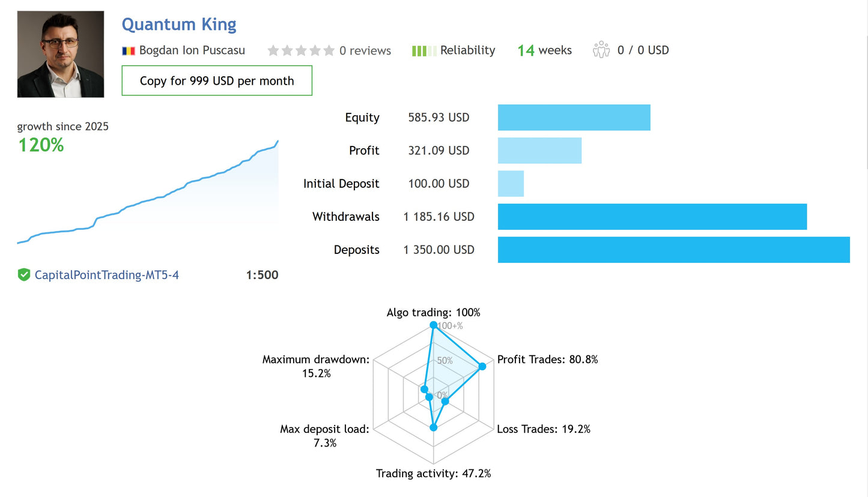Rate the signal by selecting the third star
This screenshot has width=868, height=497.
(301, 50)
